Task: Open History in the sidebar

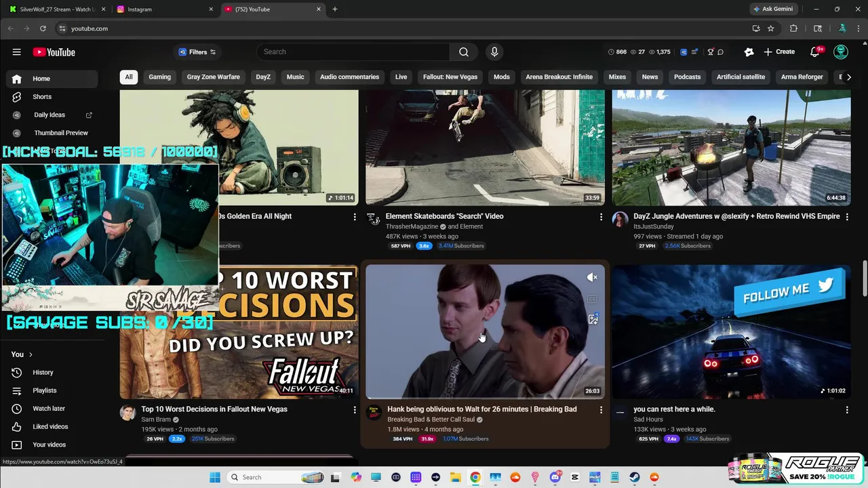Action: point(52,372)
